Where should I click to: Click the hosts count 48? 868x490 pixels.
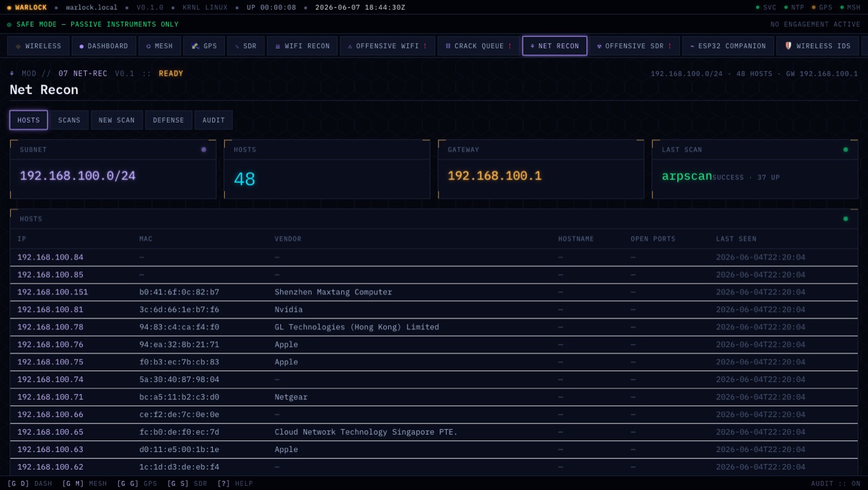pyautogui.click(x=245, y=179)
